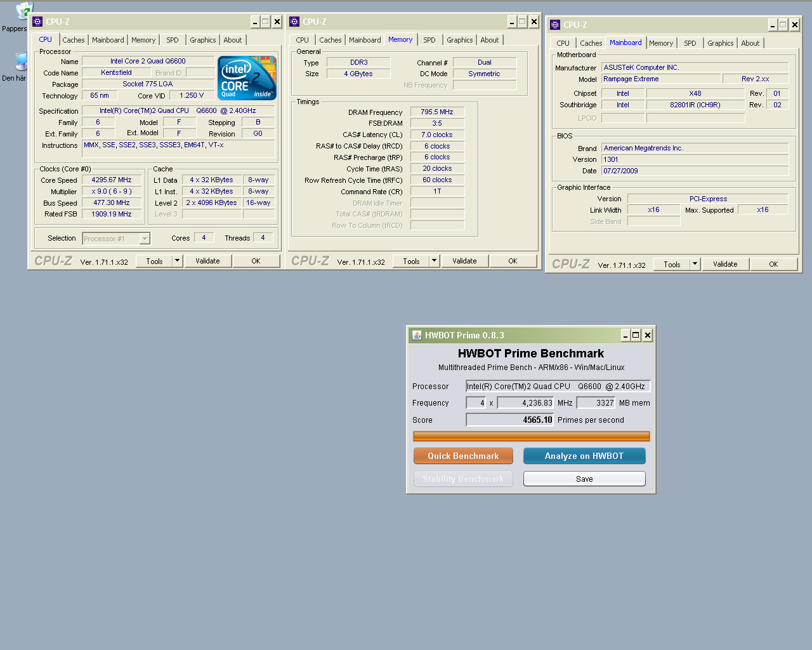Image resolution: width=812 pixels, height=650 pixels.
Task: Open the computer desktop icon labeled Den här
Action: click(x=22, y=62)
